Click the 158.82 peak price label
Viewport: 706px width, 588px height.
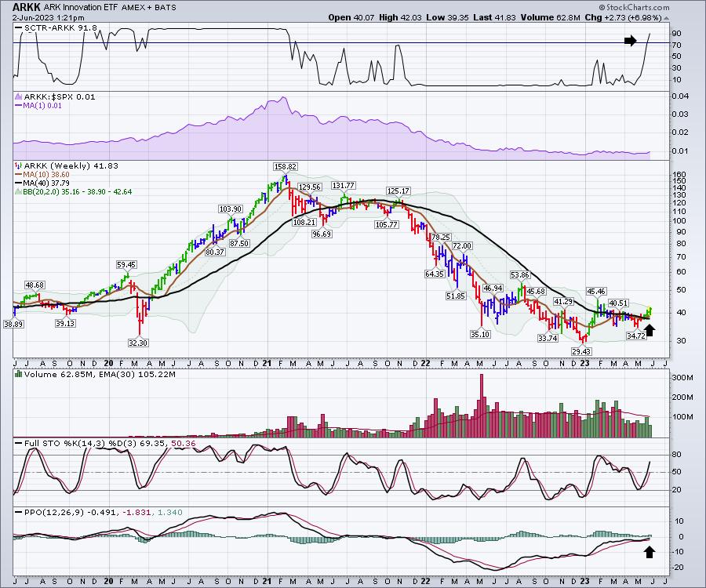[x=285, y=167]
